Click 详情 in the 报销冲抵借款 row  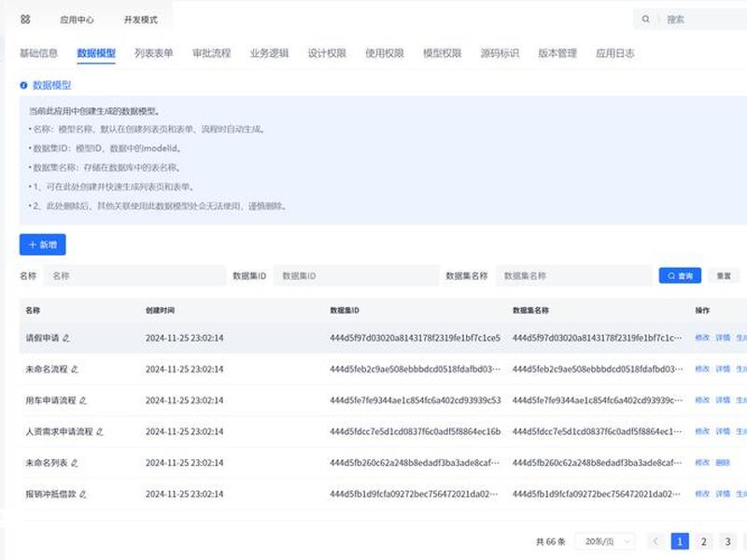coord(723,494)
